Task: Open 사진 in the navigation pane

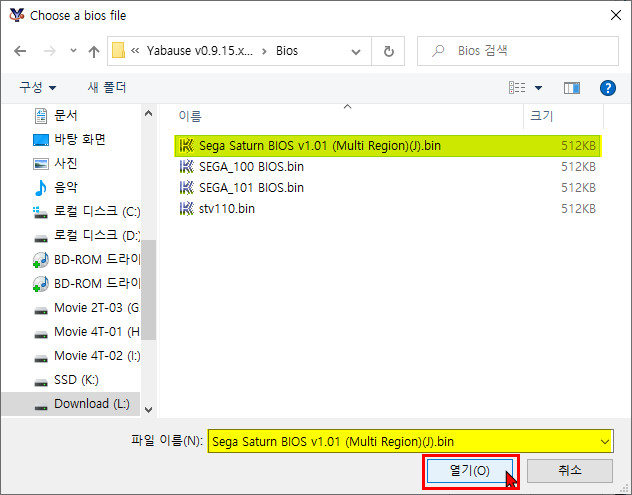Action: (66, 163)
